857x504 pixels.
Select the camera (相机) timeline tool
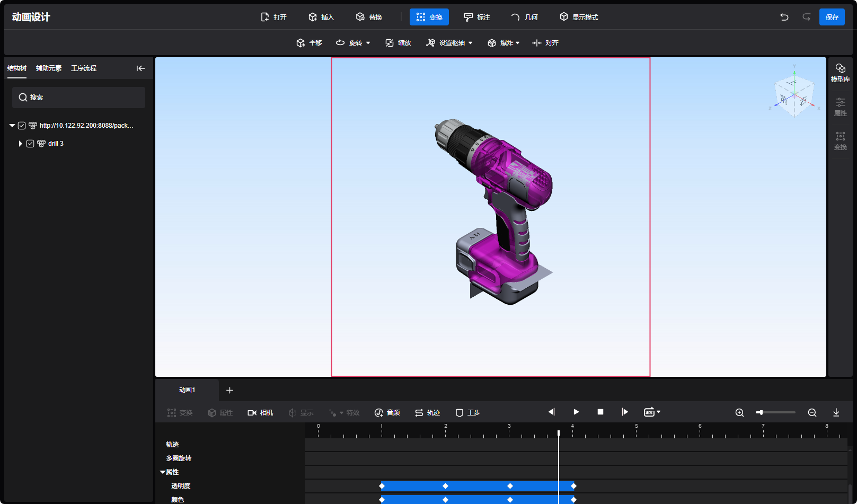pos(260,412)
